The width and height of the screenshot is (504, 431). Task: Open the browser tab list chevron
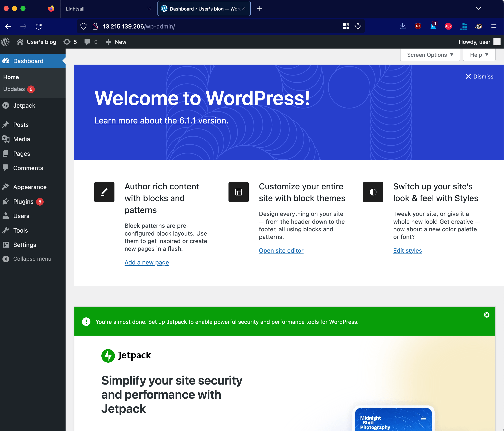click(x=478, y=8)
